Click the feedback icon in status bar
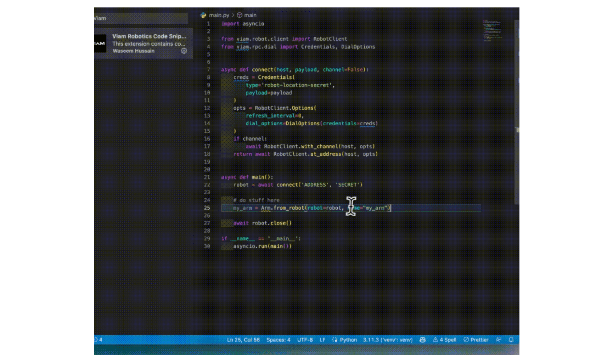The width and height of the screenshot is (613, 364). 499,340
